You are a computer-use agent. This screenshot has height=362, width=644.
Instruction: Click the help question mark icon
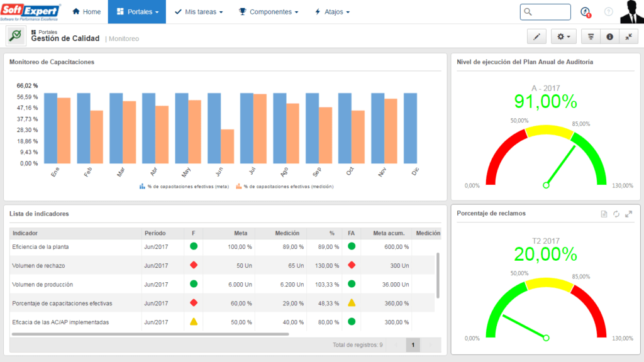[608, 12]
